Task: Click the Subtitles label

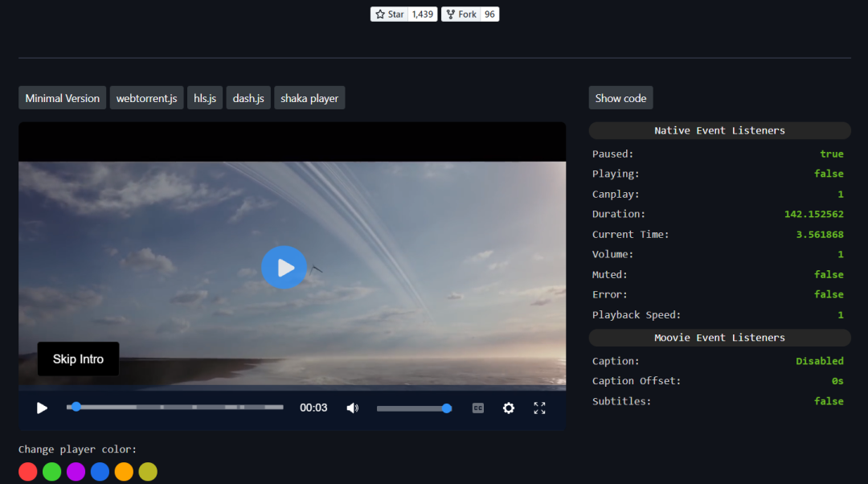Action: click(x=621, y=401)
